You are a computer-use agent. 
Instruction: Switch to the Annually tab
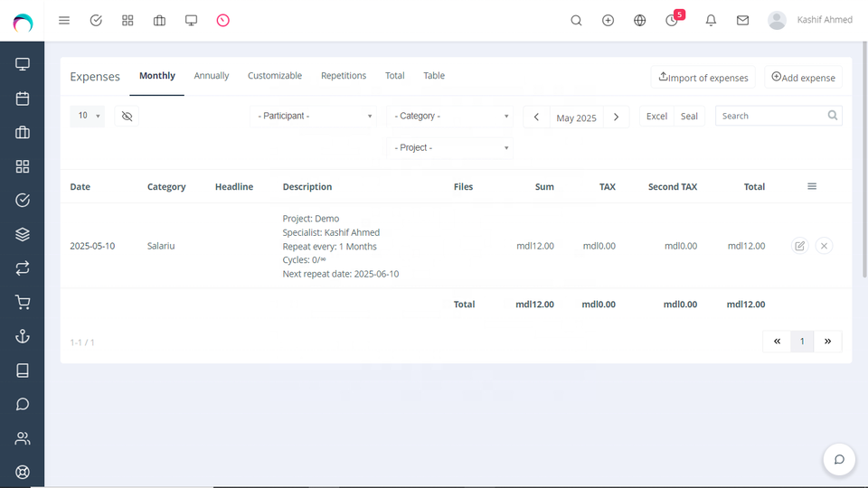point(212,76)
